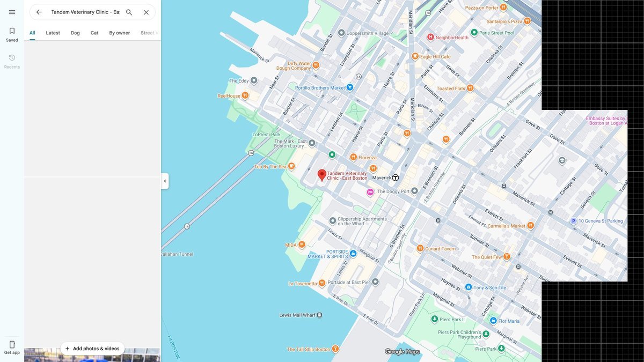Viewport: 644px width, 362px height.
Task: Select Carmella's Market marker
Action: pyautogui.click(x=531, y=225)
